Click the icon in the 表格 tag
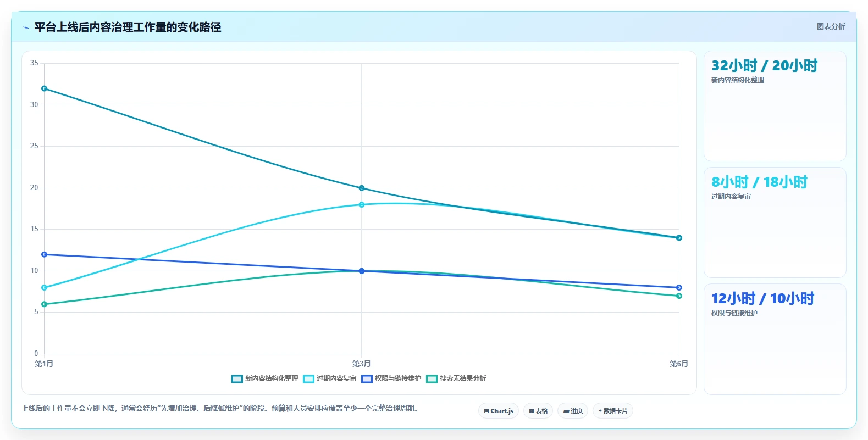Image resolution: width=868 pixels, height=440 pixels. click(532, 411)
